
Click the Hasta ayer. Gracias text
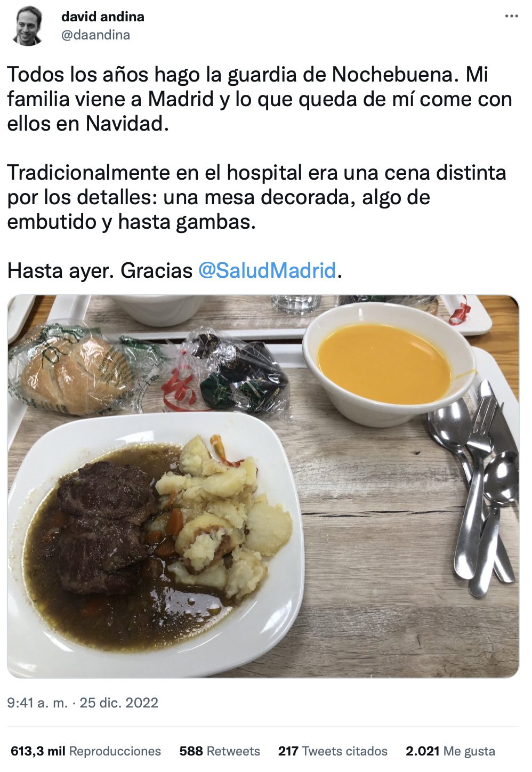(100, 271)
